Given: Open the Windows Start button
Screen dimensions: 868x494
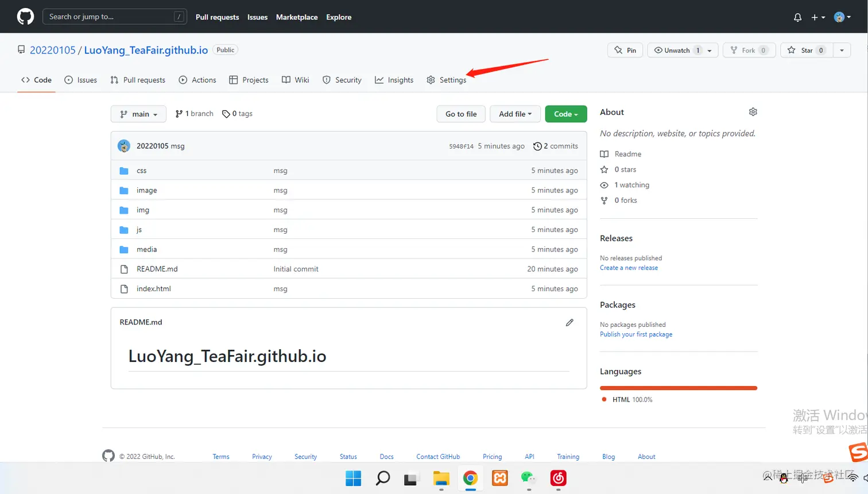Looking at the screenshot, I should pyautogui.click(x=354, y=478).
